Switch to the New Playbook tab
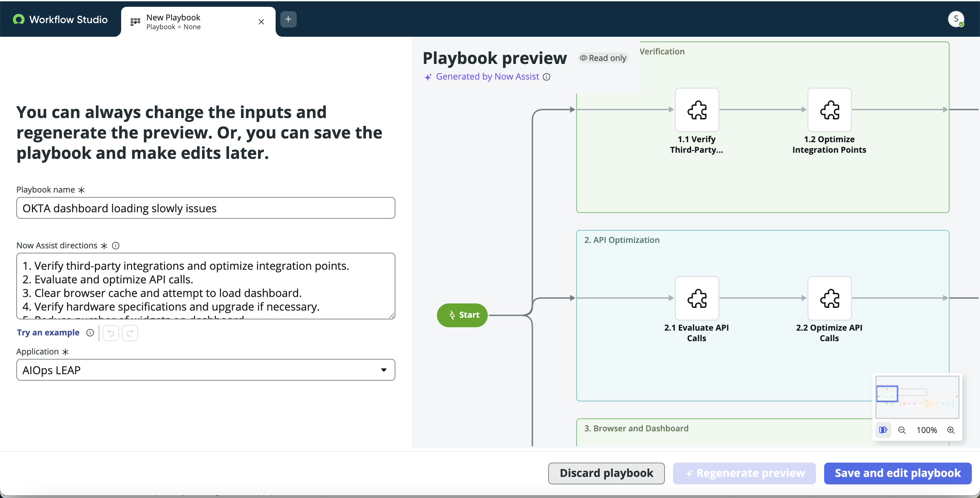 [x=198, y=22]
